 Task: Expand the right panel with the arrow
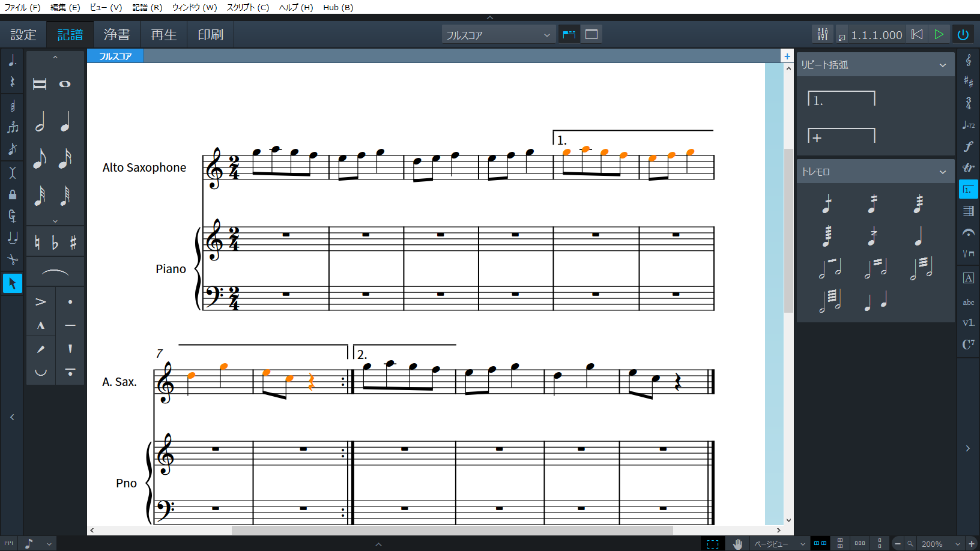(x=967, y=448)
